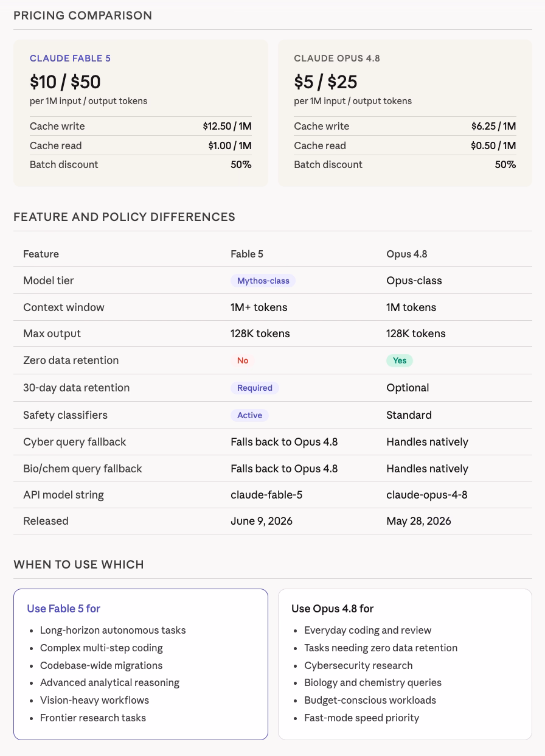This screenshot has width=545, height=756.
Task: Click the Standard safety classifiers cell
Action: pyautogui.click(x=409, y=415)
